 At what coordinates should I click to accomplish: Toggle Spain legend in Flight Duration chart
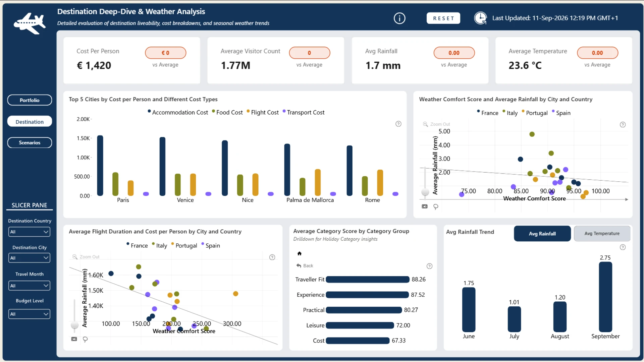click(211, 246)
